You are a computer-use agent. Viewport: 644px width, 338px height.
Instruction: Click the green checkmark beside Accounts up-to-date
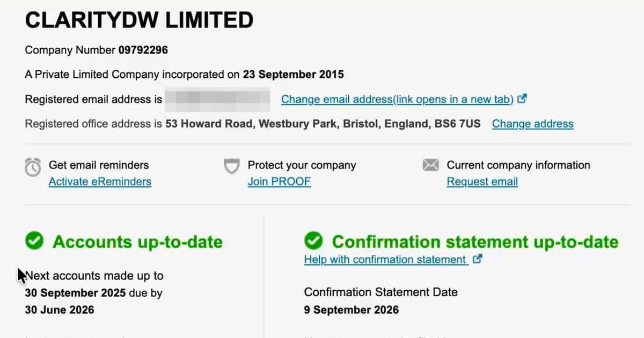click(x=34, y=241)
